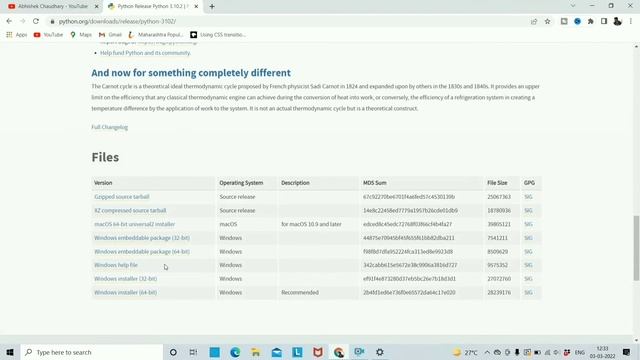Download Windows installer (64-bit)
The height and width of the screenshot is (360, 640).
(126, 292)
